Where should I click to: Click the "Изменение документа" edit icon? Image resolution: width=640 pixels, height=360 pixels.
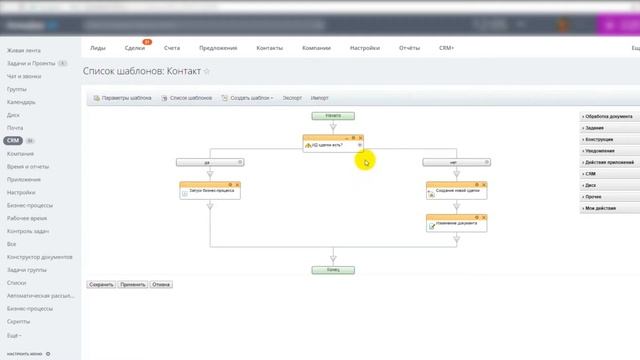tap(431, 226)
